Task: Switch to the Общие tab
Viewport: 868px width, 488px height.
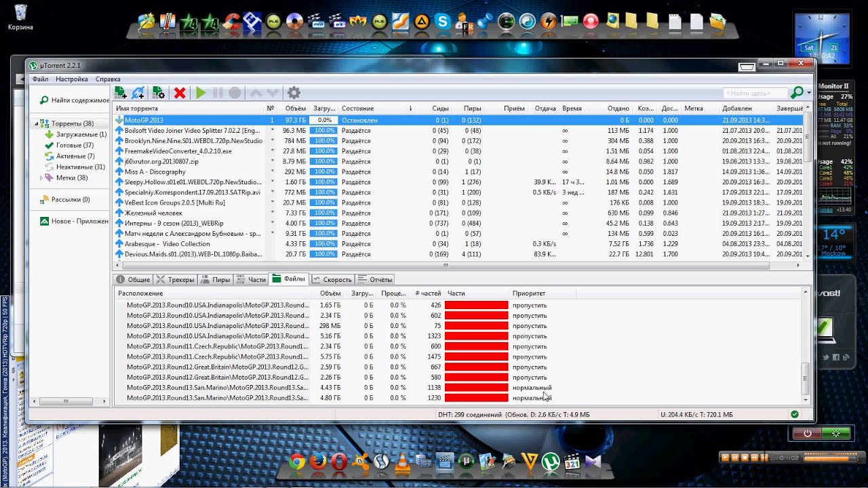Action: point(133,279)
